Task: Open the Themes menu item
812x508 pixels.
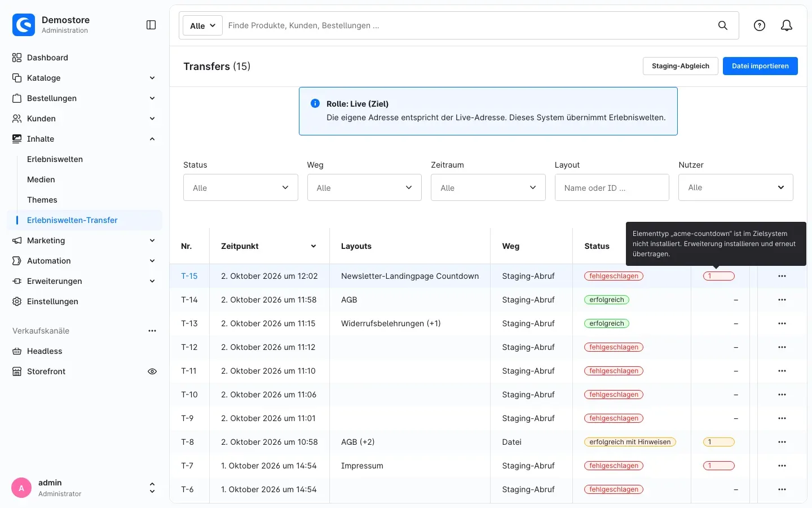Action: click(42, 200)
